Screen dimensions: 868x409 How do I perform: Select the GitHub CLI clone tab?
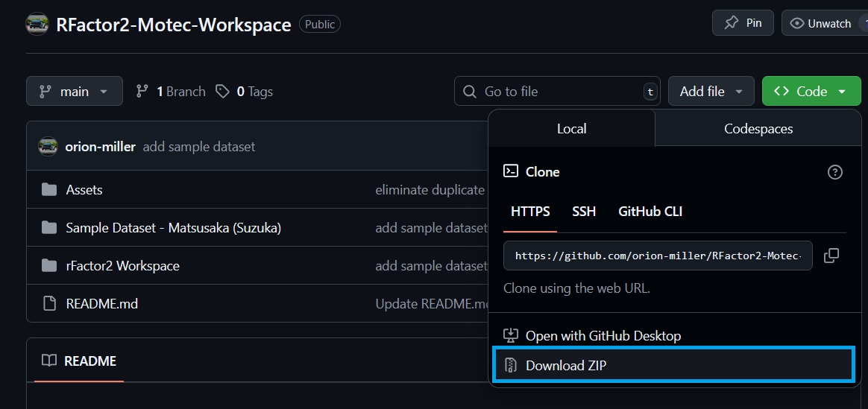pos(650,211)
